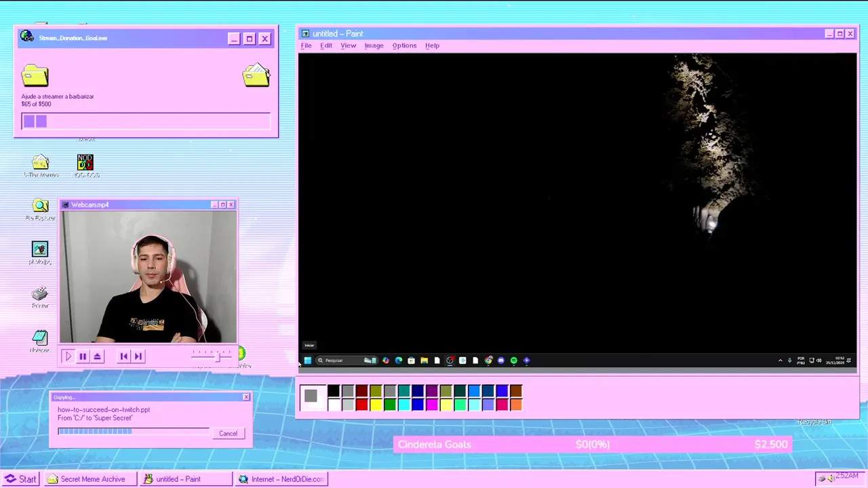Screen dimensions: 868x488
Task: Click the retro system tray speaker icon
Action: tap(831, 479)
